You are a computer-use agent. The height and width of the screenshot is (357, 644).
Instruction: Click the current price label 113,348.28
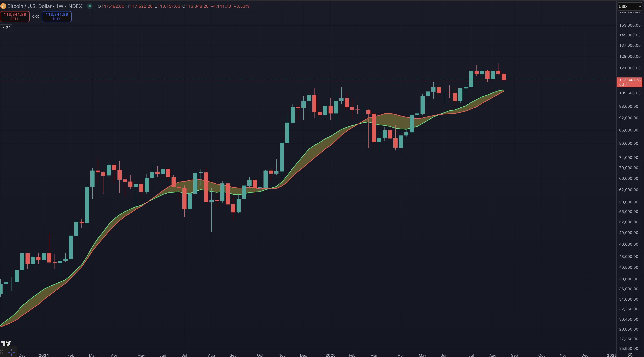pos(629,82)
